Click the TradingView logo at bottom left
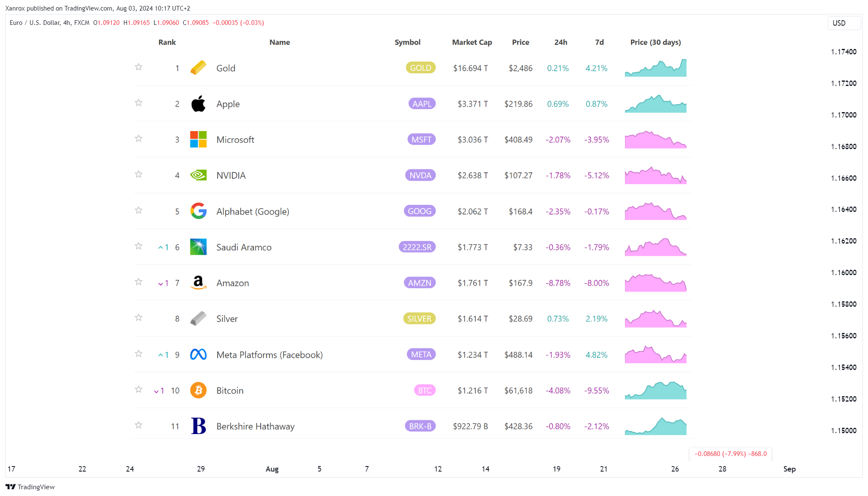Image resolution: width=868 pixels, height=496 pixels. pyautogui.click(x=30, y=487)
